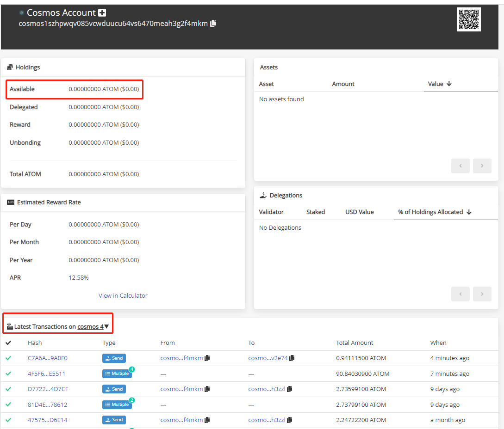Open View in Calculator link
Viewport: 504px width, 429px height.
point(123,296)
